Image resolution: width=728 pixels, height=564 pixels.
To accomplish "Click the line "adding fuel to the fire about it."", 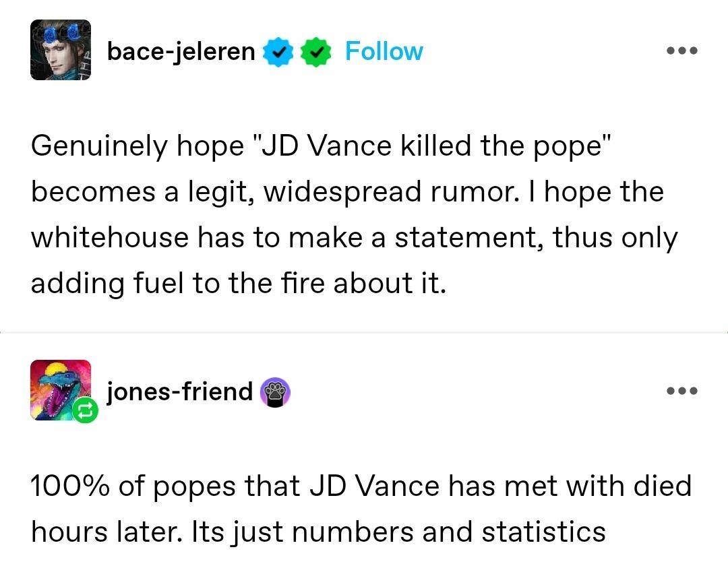I will pyautogui.click(x=239, y=283).
